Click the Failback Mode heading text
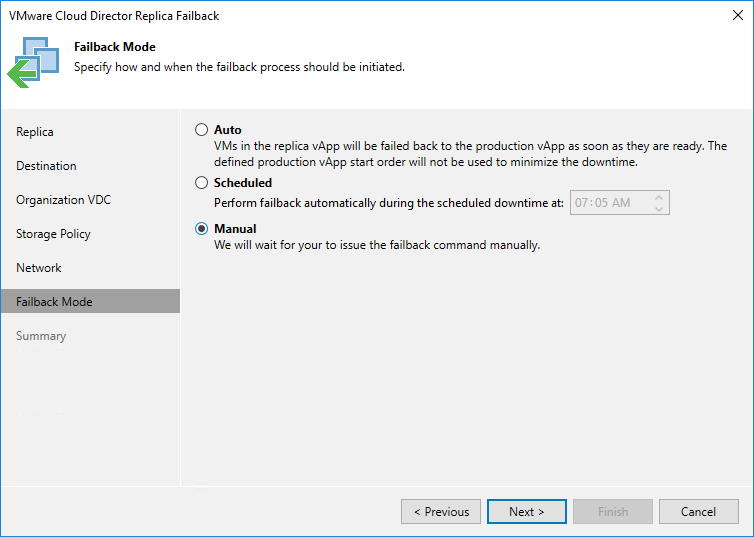754x537 pixels. pyautogui.click(x=115, y=47)
